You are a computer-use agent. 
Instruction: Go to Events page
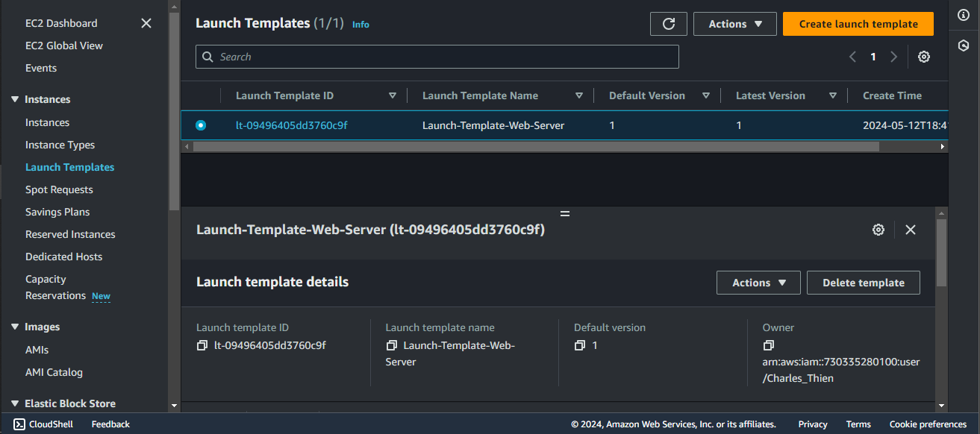pos(41,68)
